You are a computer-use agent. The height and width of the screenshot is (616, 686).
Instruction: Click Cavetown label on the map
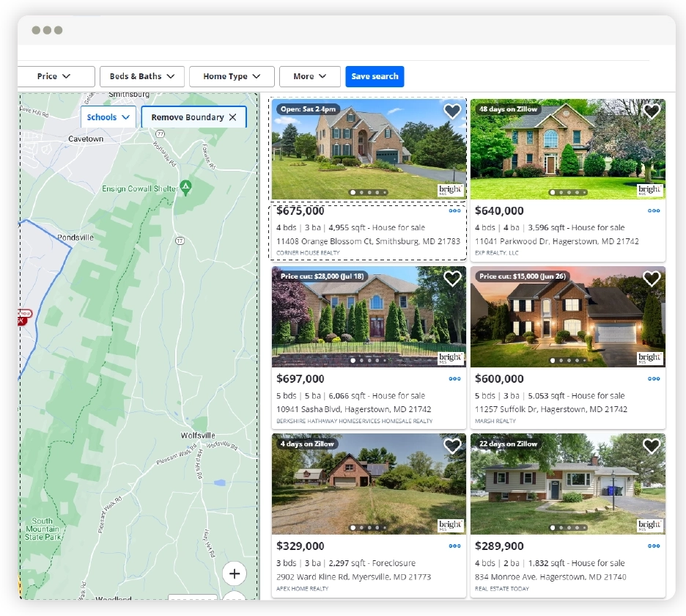[86, 139]
